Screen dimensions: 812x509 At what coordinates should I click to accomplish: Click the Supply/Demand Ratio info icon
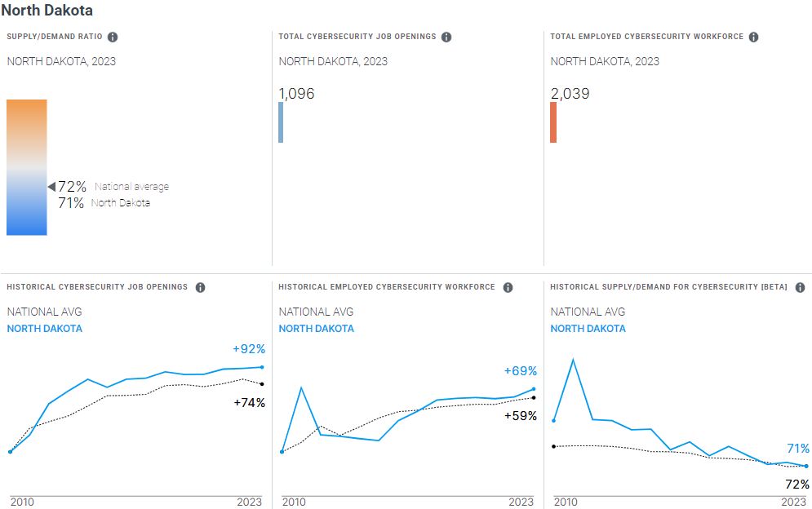pos(113,38)
